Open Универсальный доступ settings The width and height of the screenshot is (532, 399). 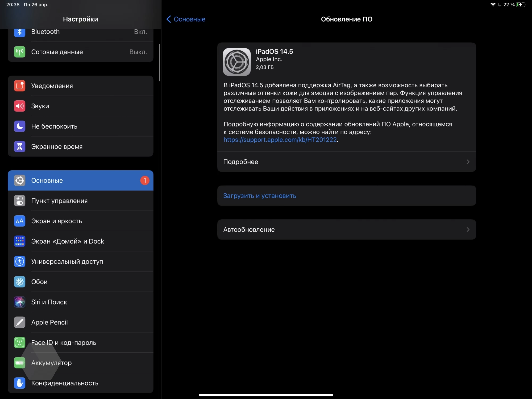coord(81,261)
